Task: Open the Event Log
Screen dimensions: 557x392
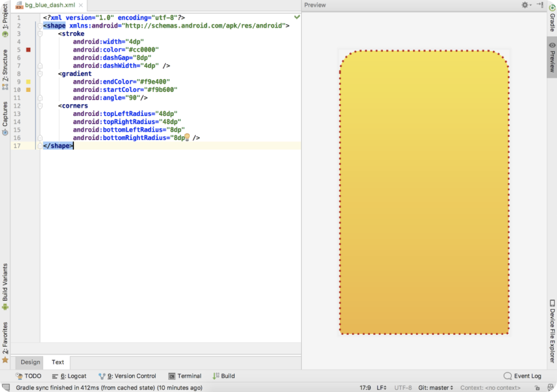Action: pyautogui.click(x=522, y=376)
